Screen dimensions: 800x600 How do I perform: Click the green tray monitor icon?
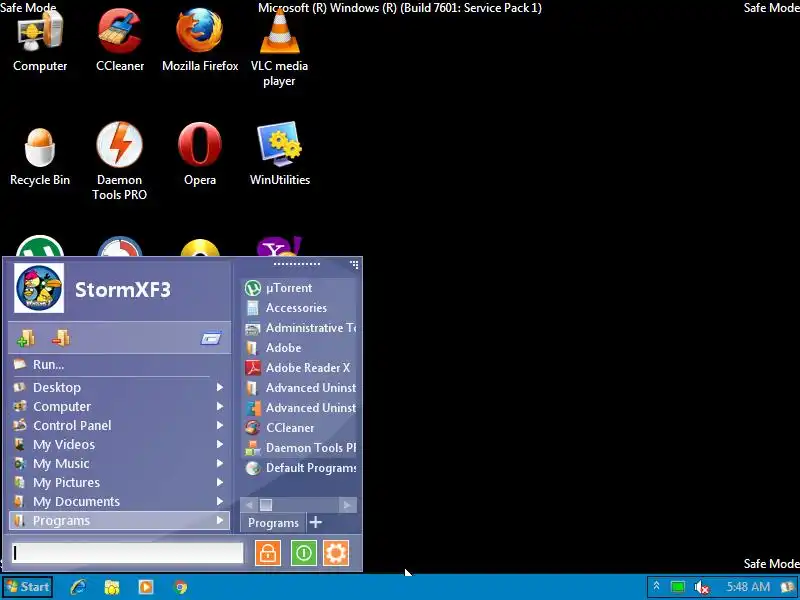pos(678,587)
